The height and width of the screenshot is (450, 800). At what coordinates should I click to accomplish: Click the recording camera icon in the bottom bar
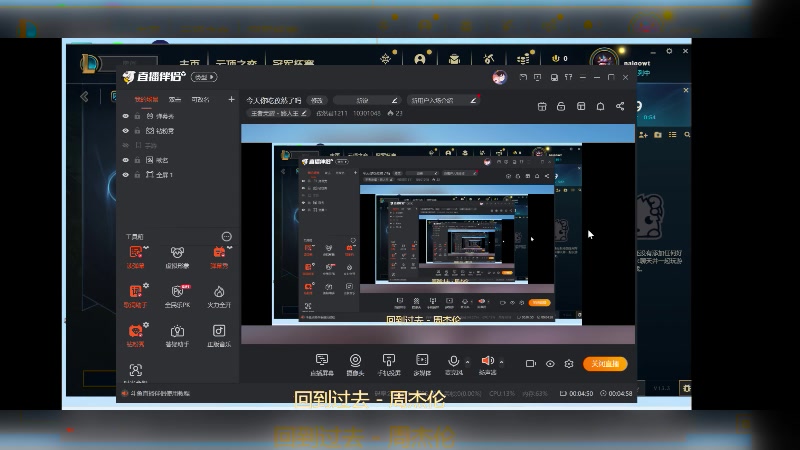pos(531,364)
